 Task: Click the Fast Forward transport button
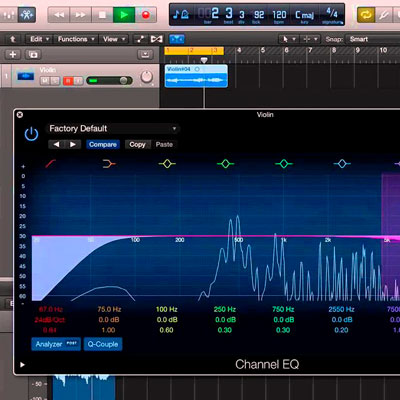pyautogui.click(x=80, y=15)
